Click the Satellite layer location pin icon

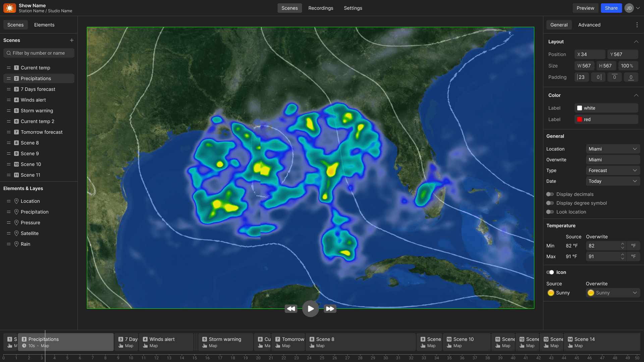[x=16, y=233]
